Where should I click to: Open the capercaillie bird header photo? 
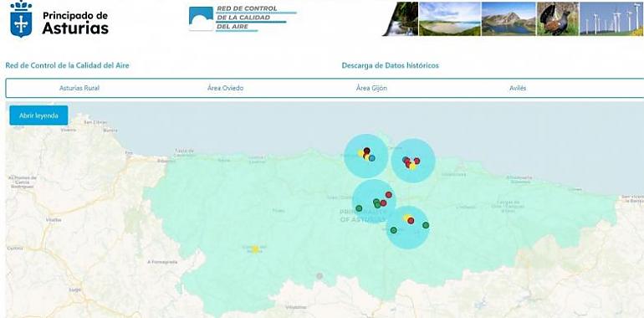[558, 19]
